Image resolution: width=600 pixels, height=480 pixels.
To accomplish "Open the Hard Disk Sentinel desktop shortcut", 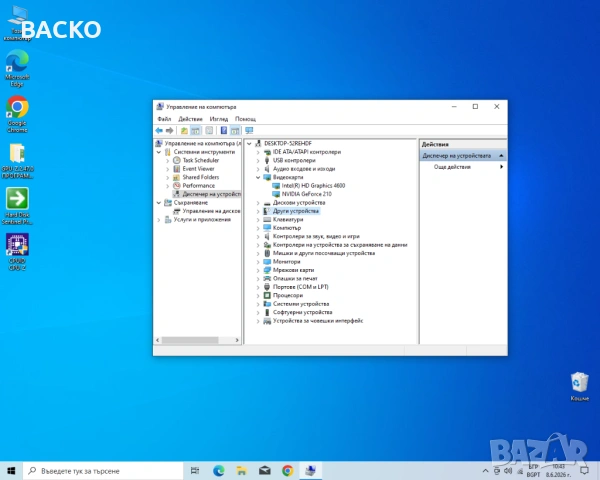I will [17, 206].
